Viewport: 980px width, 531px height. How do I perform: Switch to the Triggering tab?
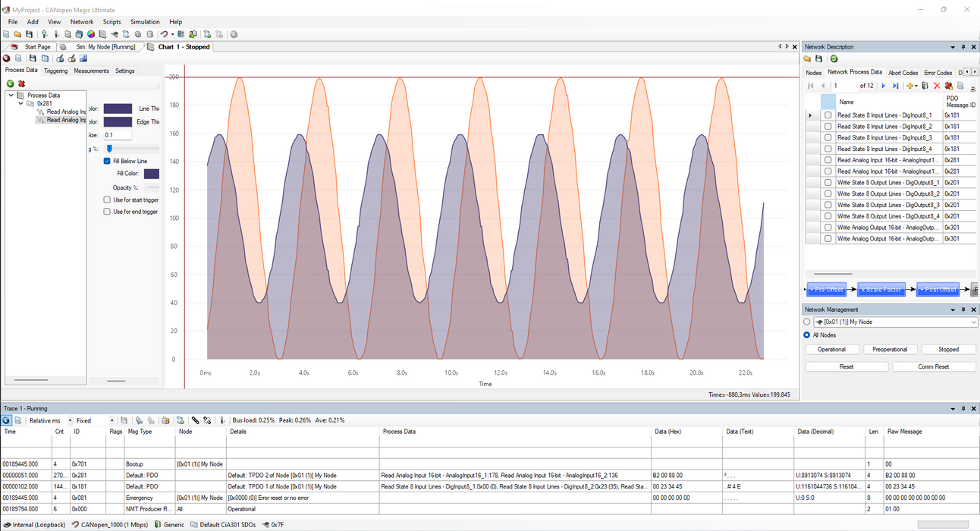55,71
